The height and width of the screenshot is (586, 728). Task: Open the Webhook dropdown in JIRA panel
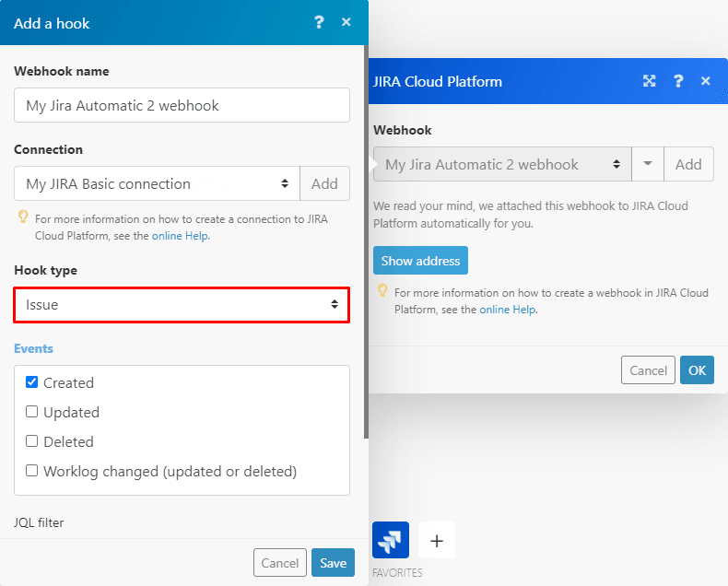502,164
